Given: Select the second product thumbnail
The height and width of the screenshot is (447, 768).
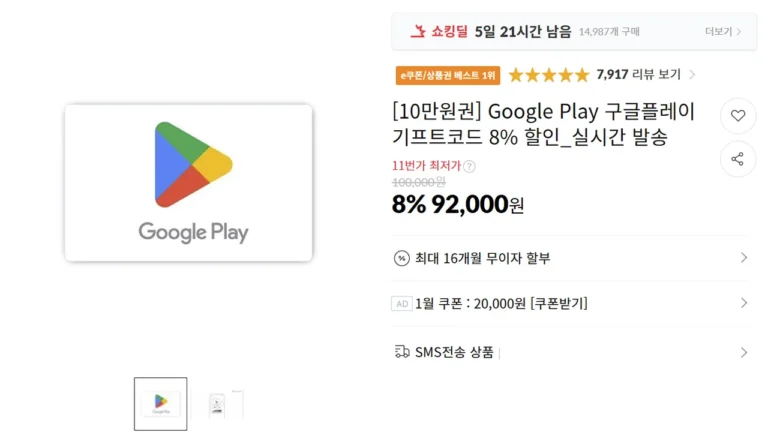Looking at the screenshot, I should [217, 403].
